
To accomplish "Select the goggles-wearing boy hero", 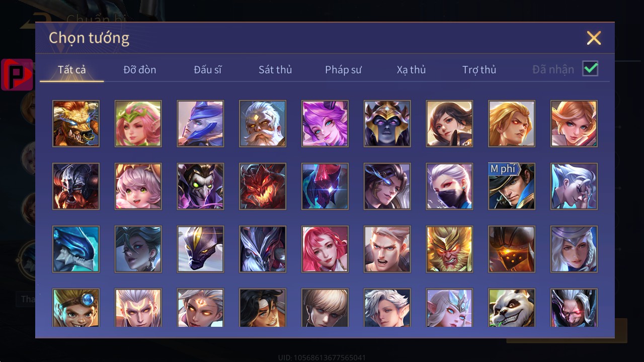I will [x=76, y=308].
